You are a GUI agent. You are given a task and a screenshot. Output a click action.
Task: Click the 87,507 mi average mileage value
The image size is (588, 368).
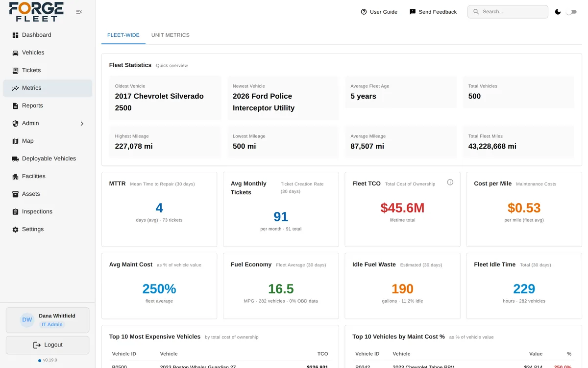coord(367,146)
